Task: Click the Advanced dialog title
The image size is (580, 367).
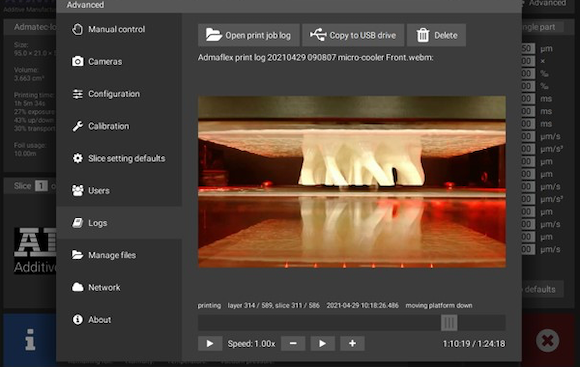Action: (x=85, y=5)
